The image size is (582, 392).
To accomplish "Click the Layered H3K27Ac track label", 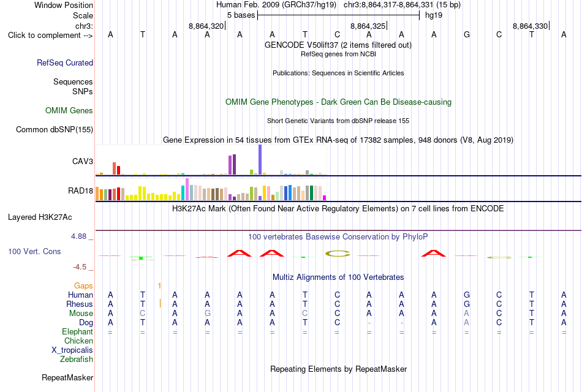I will pyautogui.click(x=40, y=217).
